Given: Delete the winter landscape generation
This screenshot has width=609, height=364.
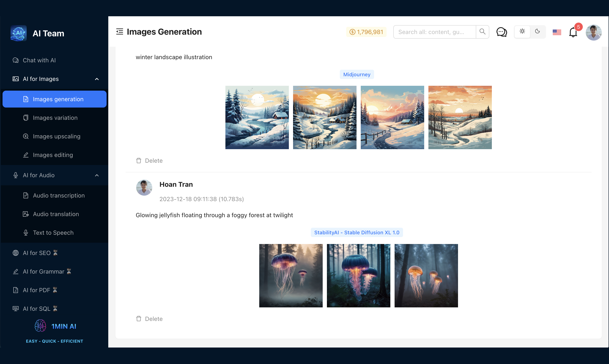Looking at the screenshot, I should (149, 161).
